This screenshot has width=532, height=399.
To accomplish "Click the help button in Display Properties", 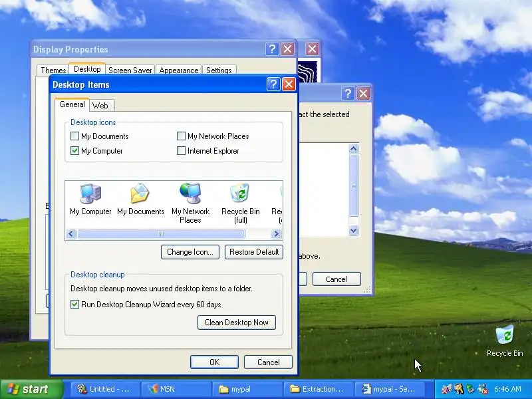I will point(272,49).
